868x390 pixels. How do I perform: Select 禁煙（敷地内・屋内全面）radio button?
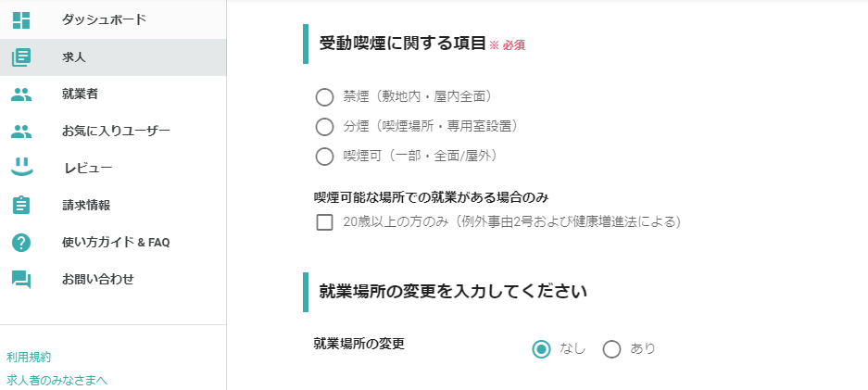324,97
